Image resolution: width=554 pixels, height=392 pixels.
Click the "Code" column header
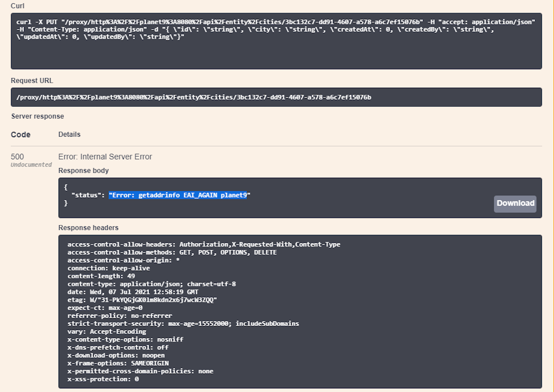(x=21, y=135)
